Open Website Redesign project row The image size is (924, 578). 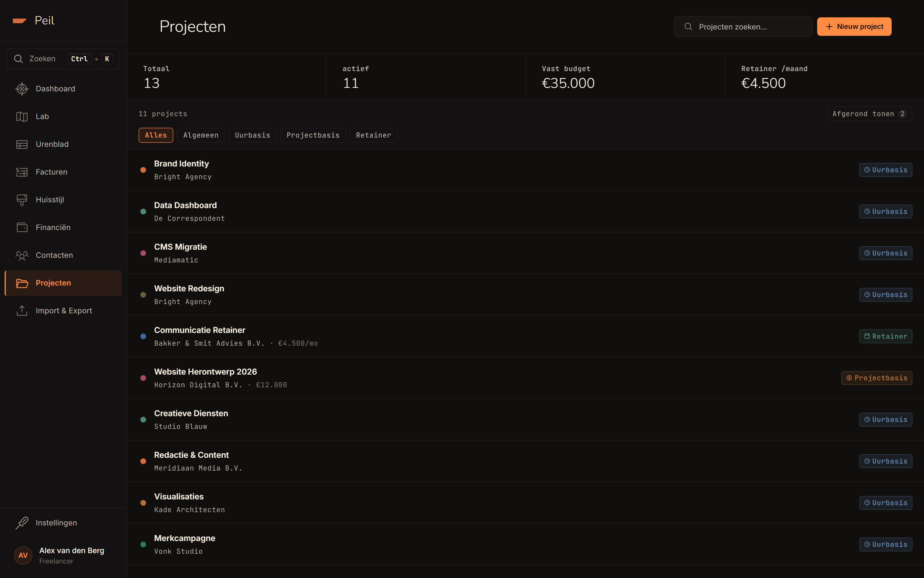point(526,295)
